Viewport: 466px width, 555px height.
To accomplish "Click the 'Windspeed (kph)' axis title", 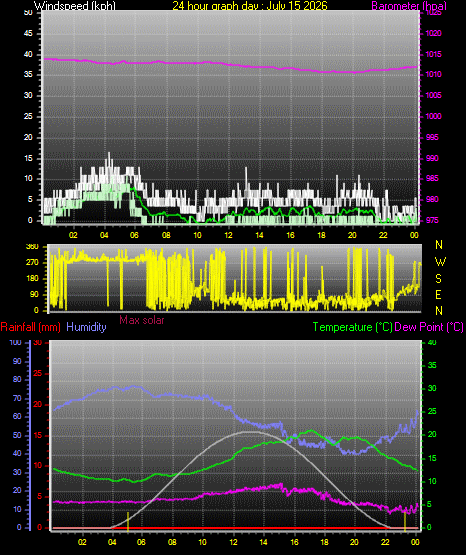I will pyautogui.click(x=75, y=6).
